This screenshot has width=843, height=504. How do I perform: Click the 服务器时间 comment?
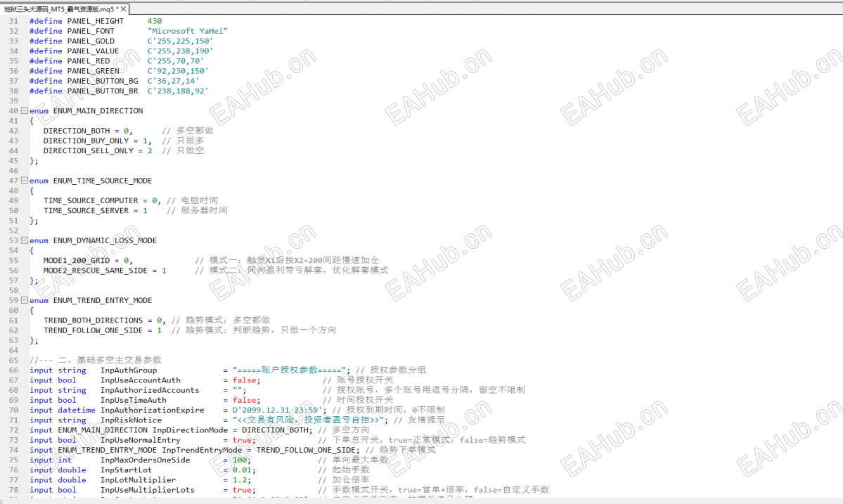[x=205, y=211]
